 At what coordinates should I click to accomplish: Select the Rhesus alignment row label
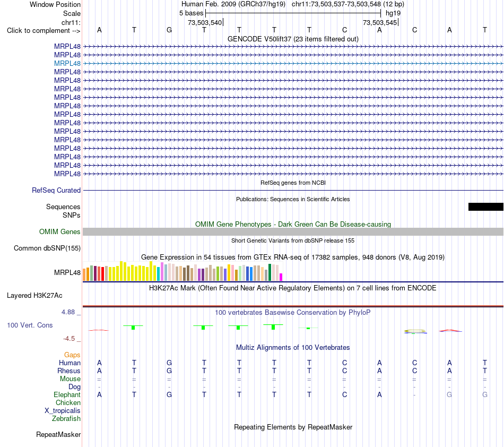click(x=69, y=371)
